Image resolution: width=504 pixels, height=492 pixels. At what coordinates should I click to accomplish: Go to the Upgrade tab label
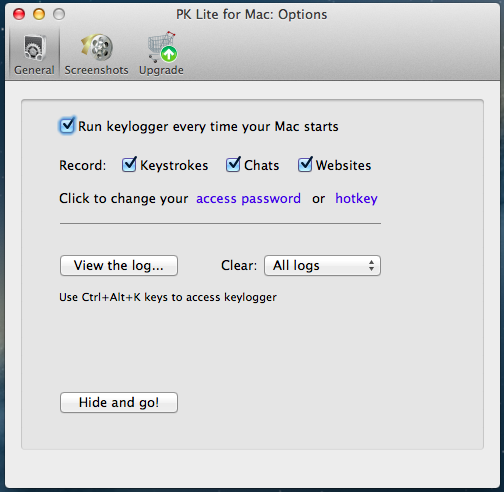(161, 70)
